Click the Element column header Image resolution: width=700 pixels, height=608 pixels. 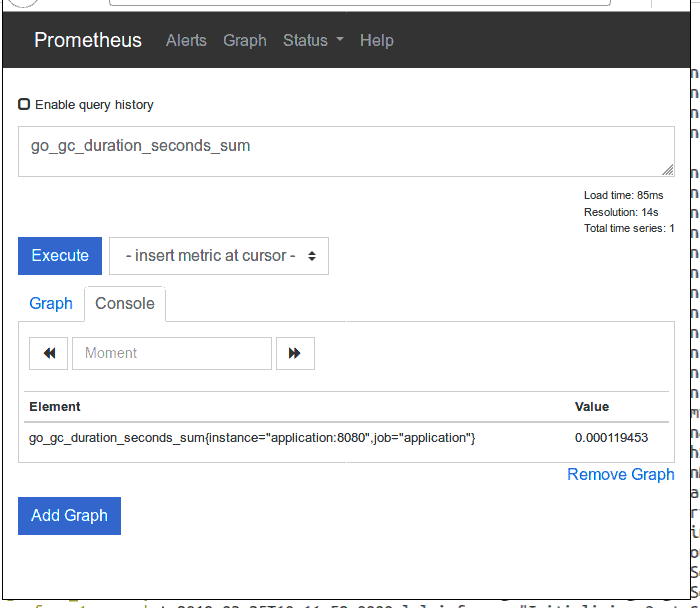(55, 407)
